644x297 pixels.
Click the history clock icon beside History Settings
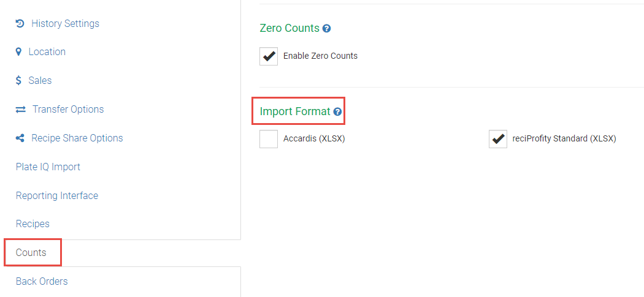pyautogui.click(x=20, y=23)
